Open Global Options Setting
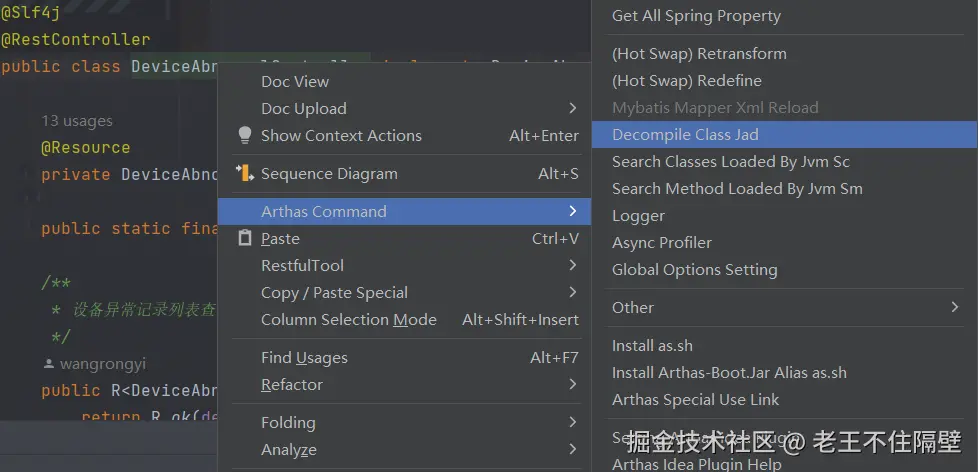 click(x=694, y=269)
